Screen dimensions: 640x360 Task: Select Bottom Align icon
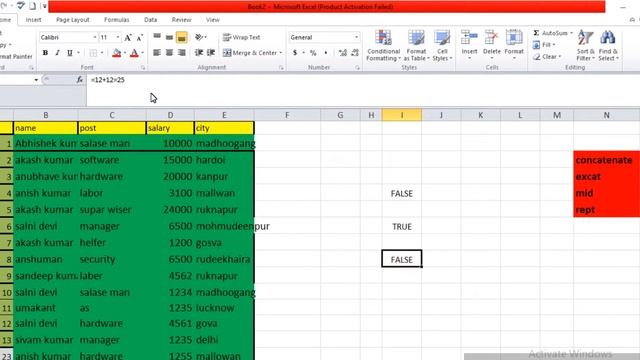pos(182,37)
